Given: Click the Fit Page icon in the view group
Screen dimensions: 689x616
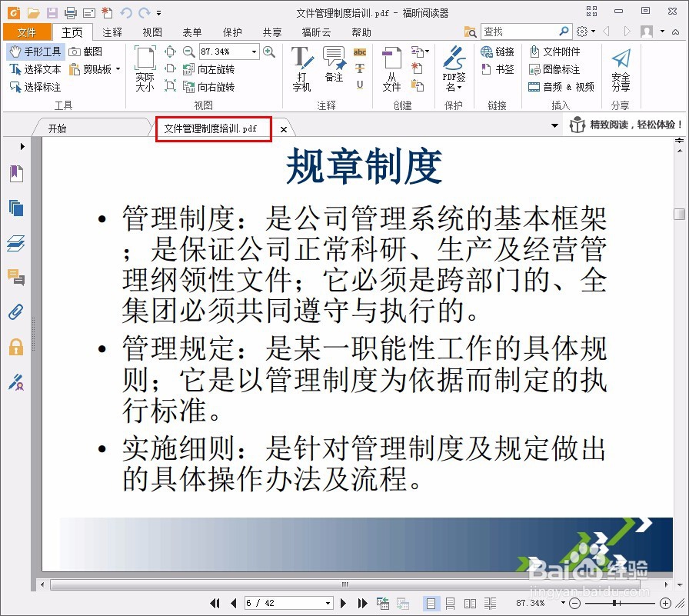Looking at the screenshot, I should coord(170,52).
